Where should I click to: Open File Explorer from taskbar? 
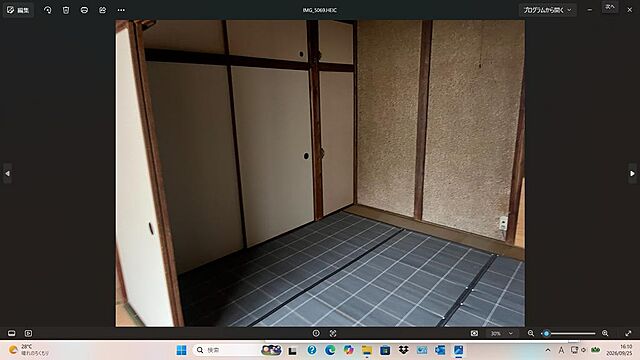coord(367,350)
